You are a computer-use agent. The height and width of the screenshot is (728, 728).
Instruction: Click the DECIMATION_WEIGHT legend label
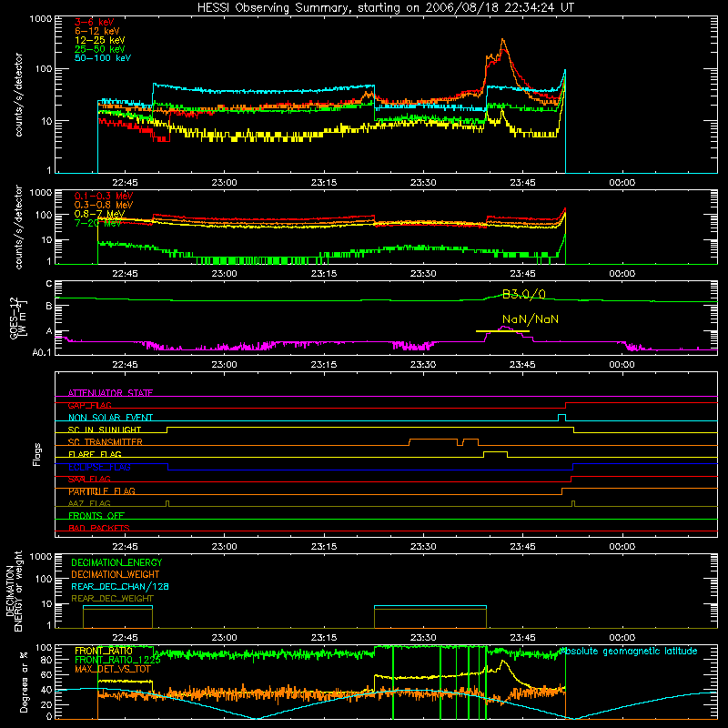(116, 575)
